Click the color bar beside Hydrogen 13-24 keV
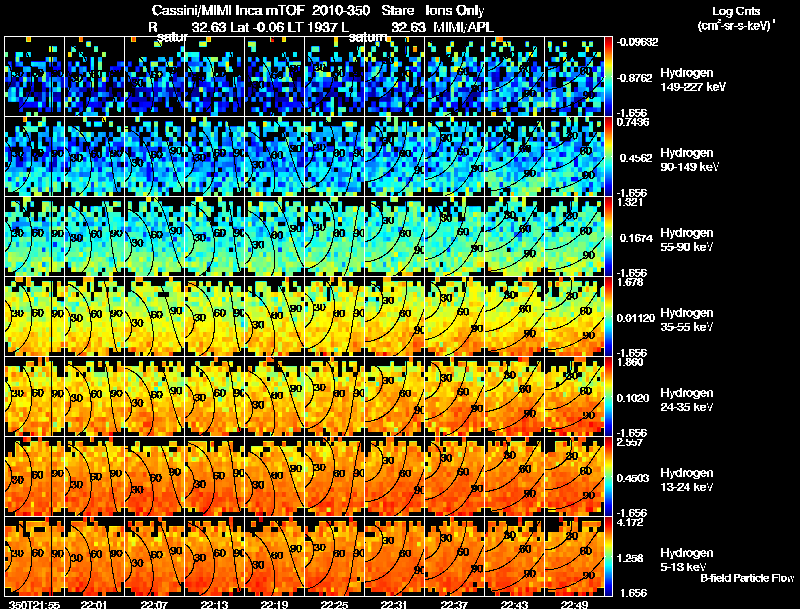The height and width of the screenshot is (609, 800). [x=608, y=477]
